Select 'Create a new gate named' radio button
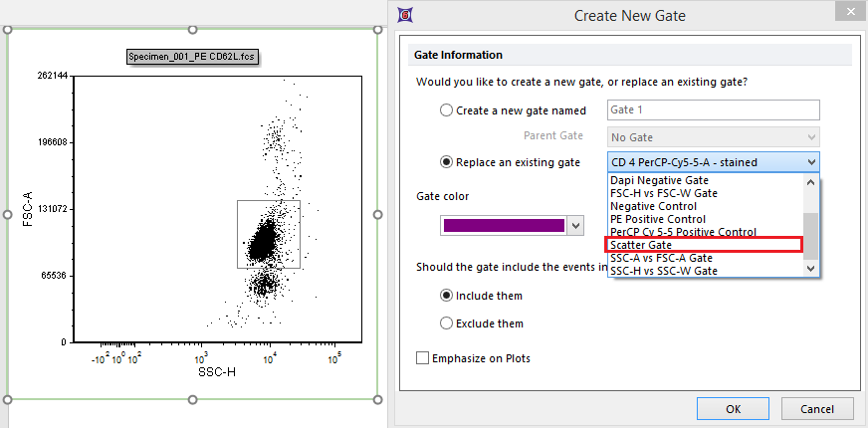This screenshot has height=428, width=868. click(x=446, y=110)
